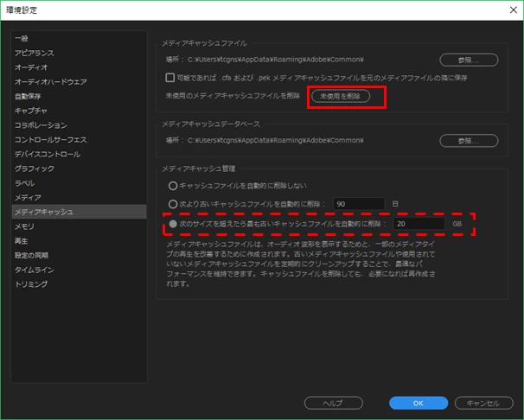Click the ヘルプ button
Viewport: 524px width, 420px height.
pos(334,403)
